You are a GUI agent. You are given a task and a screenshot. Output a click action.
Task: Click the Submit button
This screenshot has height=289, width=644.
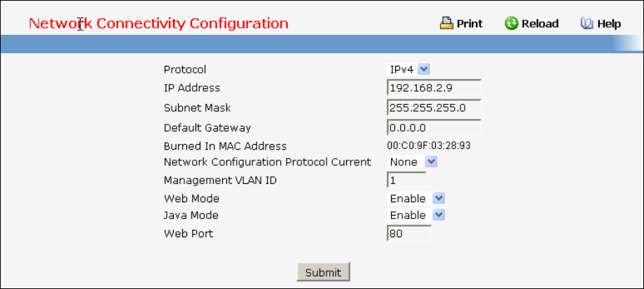pos(323,272)
